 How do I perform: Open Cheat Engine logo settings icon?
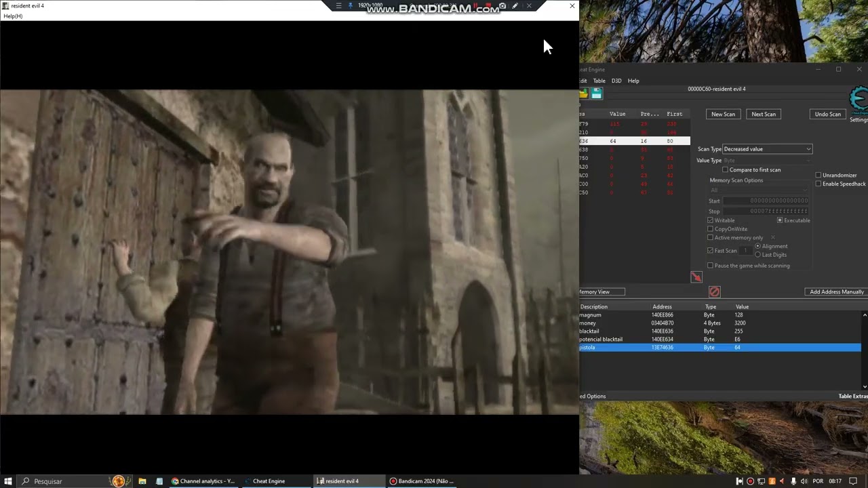(859, 100)
